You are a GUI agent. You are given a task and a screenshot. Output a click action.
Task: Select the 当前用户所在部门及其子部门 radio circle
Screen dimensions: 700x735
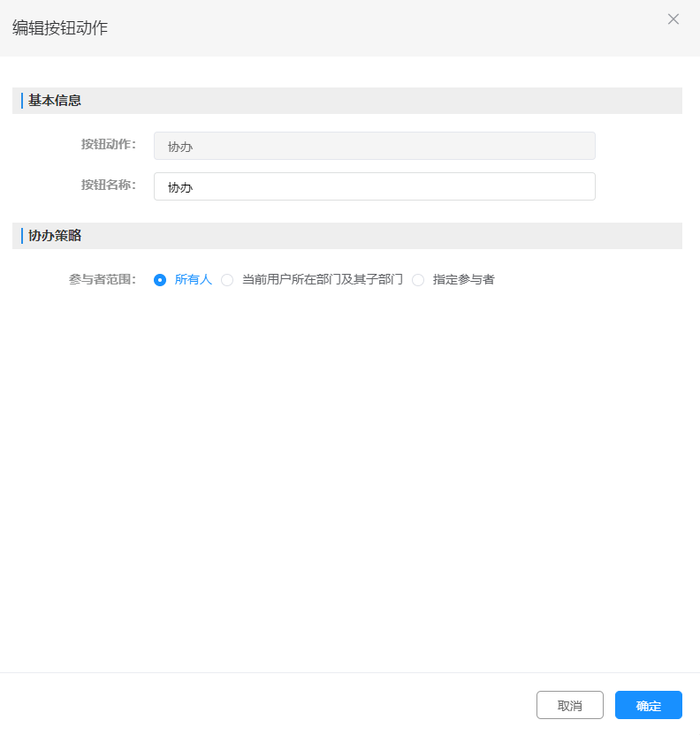coord(227,280)
